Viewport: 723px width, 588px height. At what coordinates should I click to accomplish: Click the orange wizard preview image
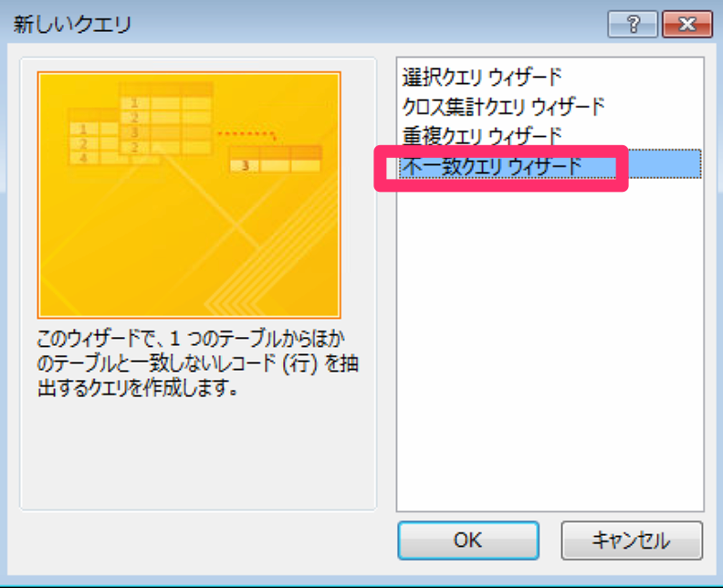(x=189, y=195)
